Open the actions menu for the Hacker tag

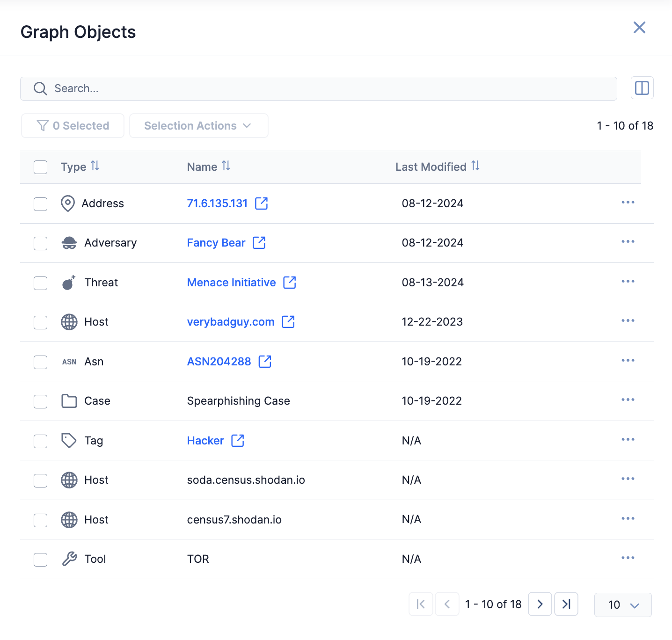point(628,439)
